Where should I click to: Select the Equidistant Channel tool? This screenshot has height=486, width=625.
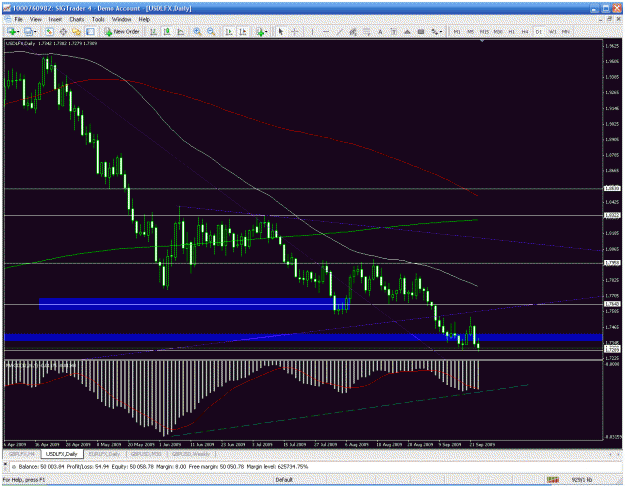pyautogui.click(x=353, y=31)
